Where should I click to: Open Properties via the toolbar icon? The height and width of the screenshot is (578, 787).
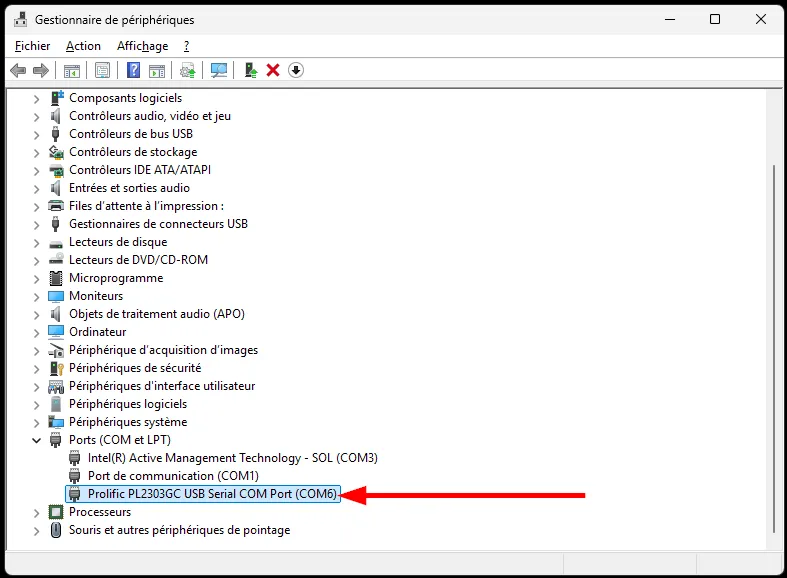tap(102, 70)
